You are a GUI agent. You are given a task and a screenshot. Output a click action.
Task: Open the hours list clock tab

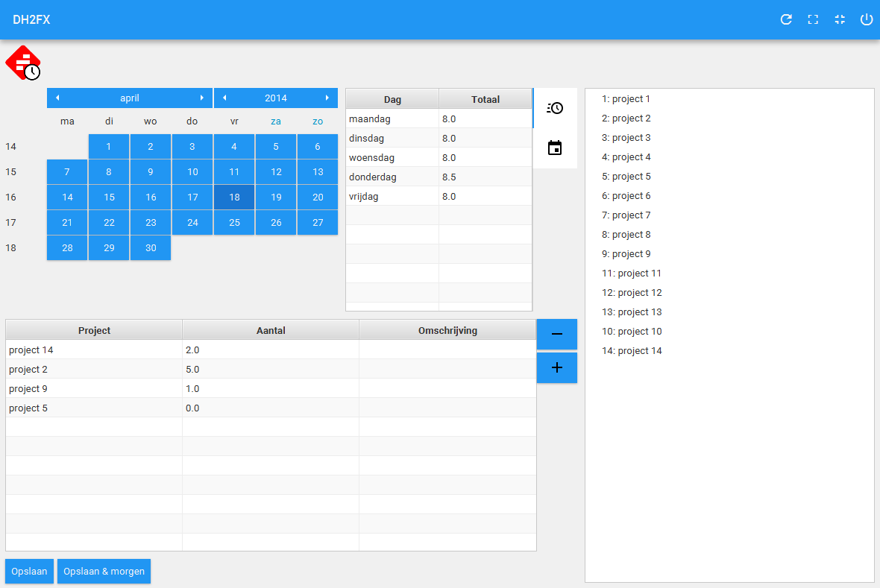pos(555,108)
